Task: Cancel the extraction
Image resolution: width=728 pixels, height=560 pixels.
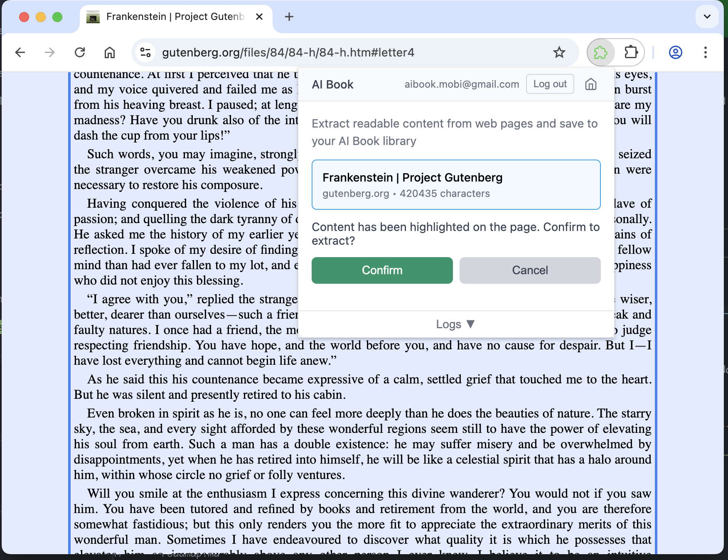Action: click(530, 270)
